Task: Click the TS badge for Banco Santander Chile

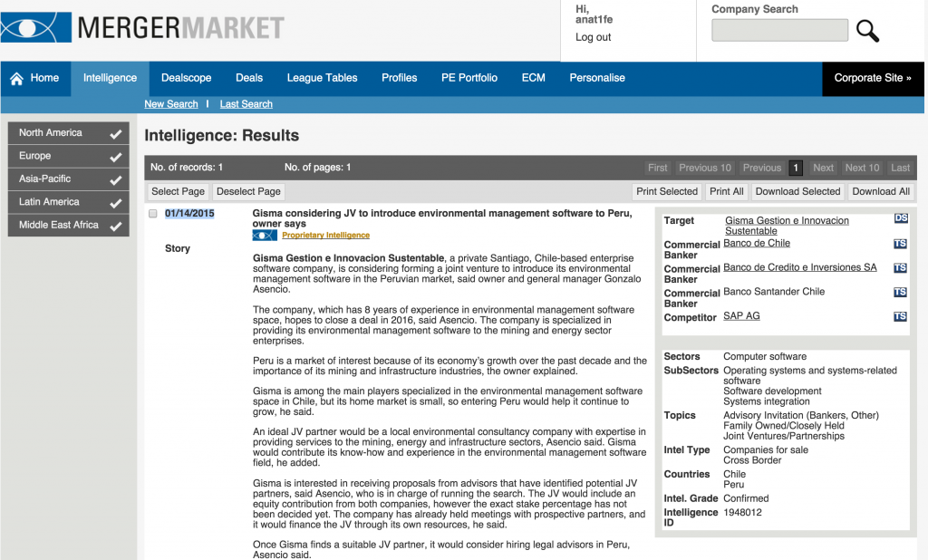Action: (x=900, y=293)
